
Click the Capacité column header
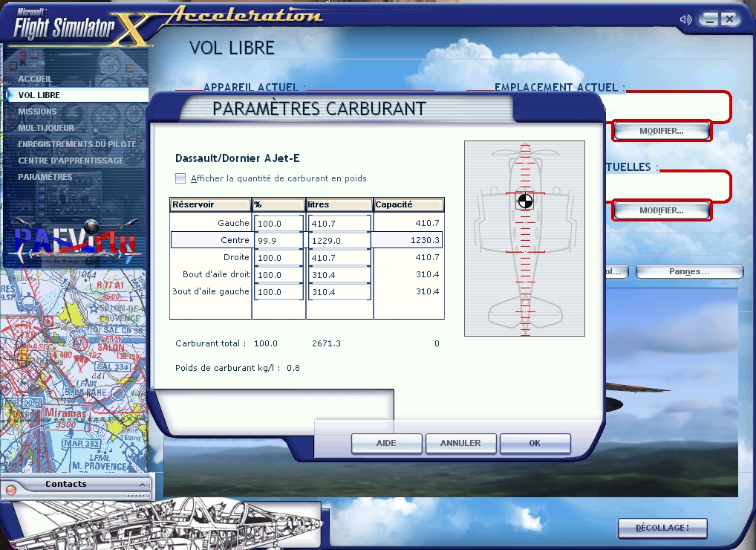(409, 204)
